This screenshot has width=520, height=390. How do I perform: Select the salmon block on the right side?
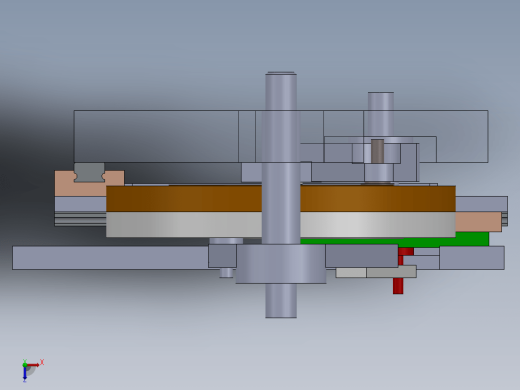click(478, 222)
